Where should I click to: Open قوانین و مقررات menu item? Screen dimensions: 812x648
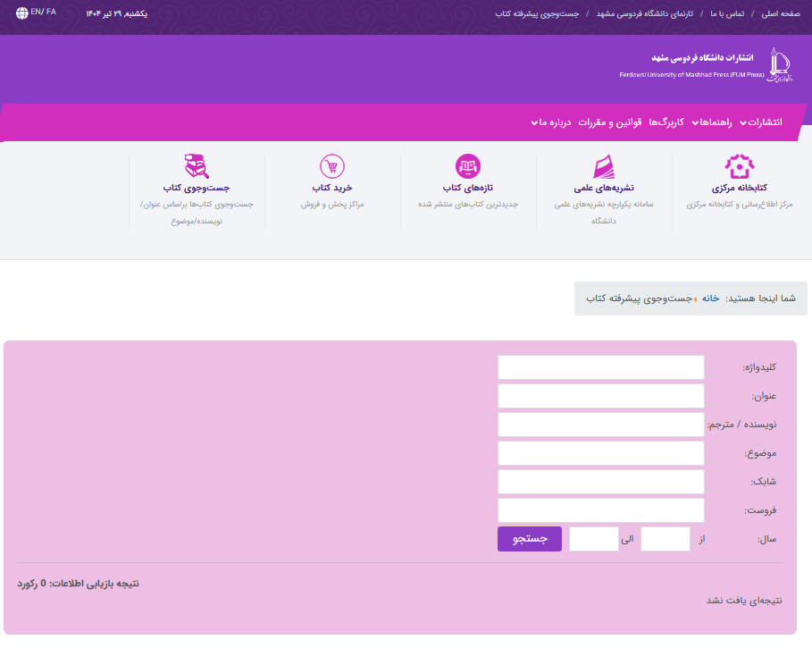click(x=610, y=122)
